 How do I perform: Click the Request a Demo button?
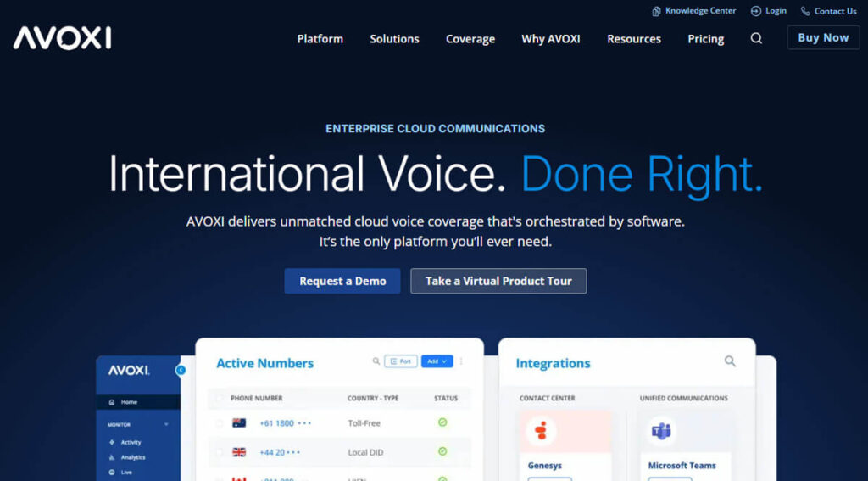(x=342, y=281)
